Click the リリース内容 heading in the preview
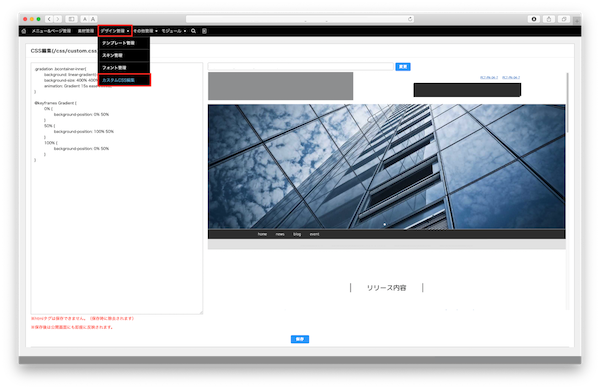The image size is (600, 389). click(386, 288)
